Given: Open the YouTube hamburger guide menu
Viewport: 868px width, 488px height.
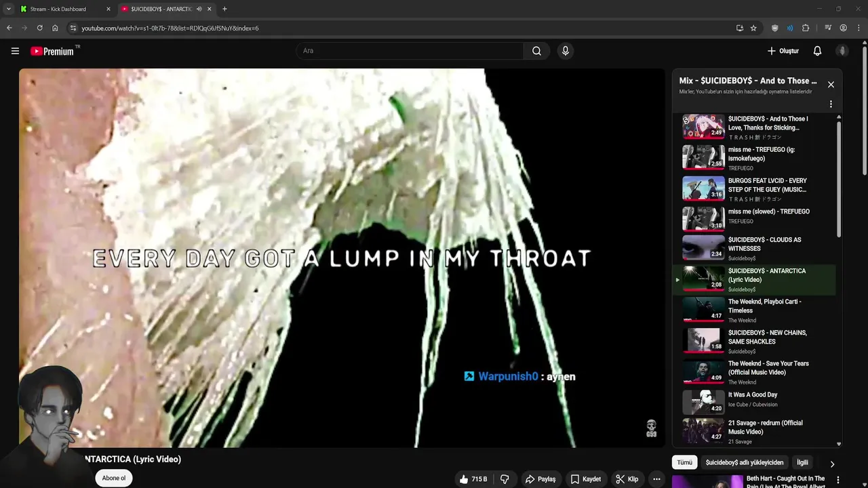Looking at the screenshot, I should (x=15, y=51).
